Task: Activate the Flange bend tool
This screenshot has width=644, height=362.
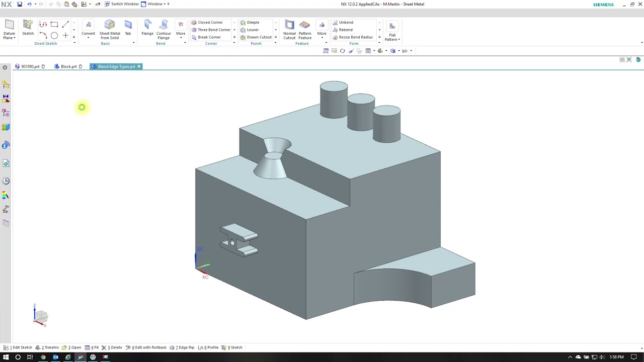Action: pyautogui.click(x=147, y=28)
